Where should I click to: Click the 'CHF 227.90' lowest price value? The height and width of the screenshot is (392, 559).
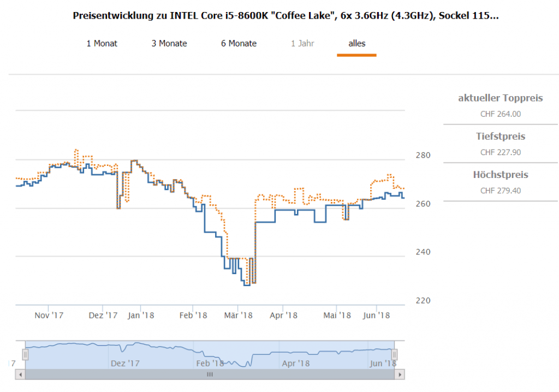[x=500, y=152]
